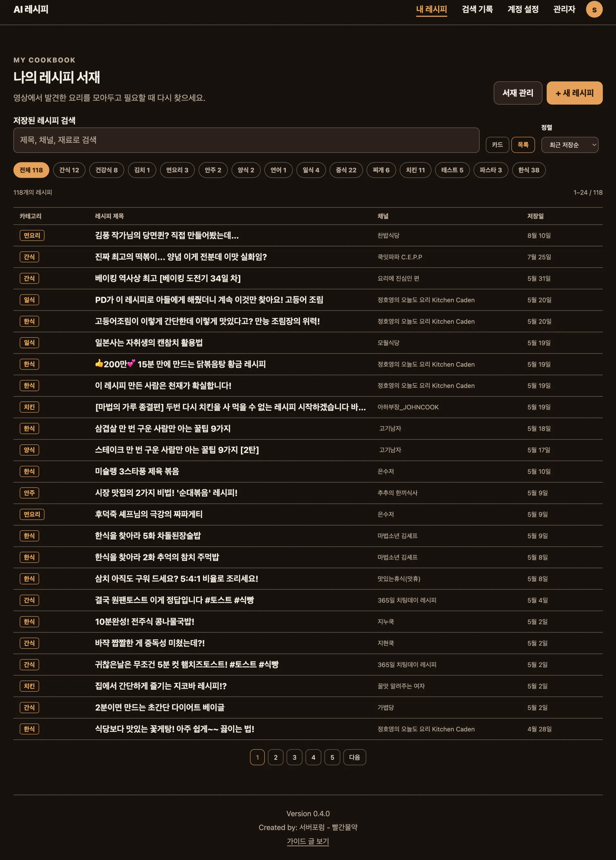Open recipe 김풍 작가님의 당면퀸? 직접 만들어봤는데...
616x860 pixels.
pos(167,235)
